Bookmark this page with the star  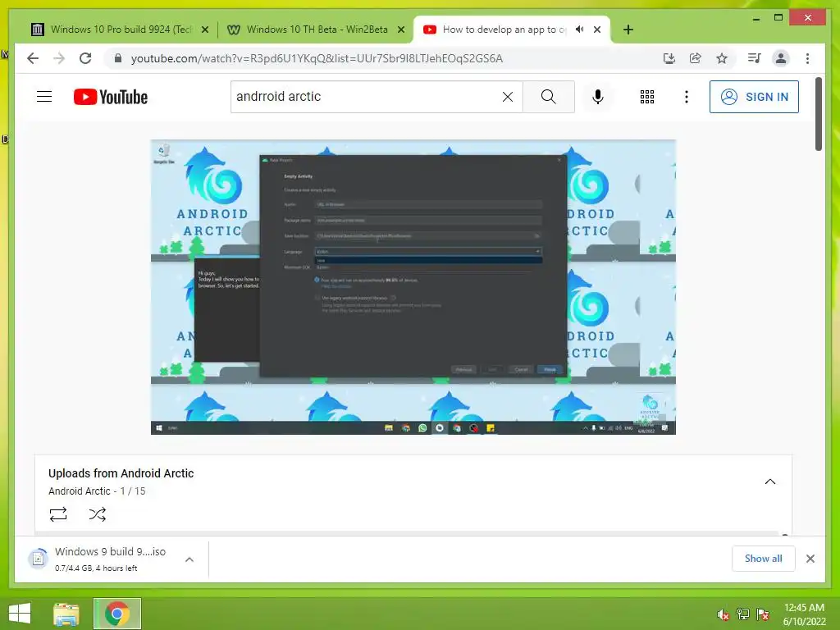coord(722,58)
